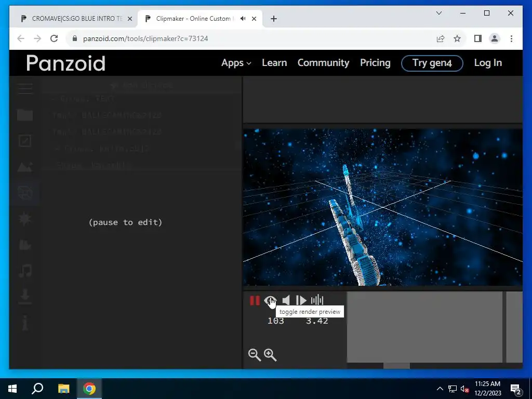Viewport: 532px width, 399px height.
Task: Open Windows taskbar search
Action: click(37, 389)
